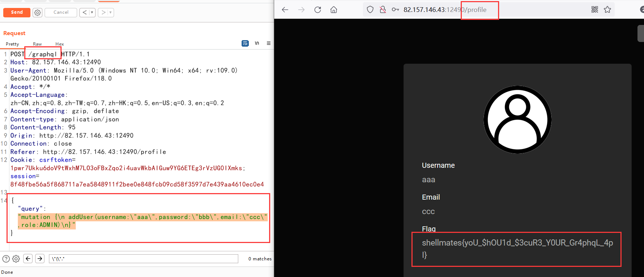644x277 pixels.
Task: Jump to previous search match arrow
Action: (28, 259)
